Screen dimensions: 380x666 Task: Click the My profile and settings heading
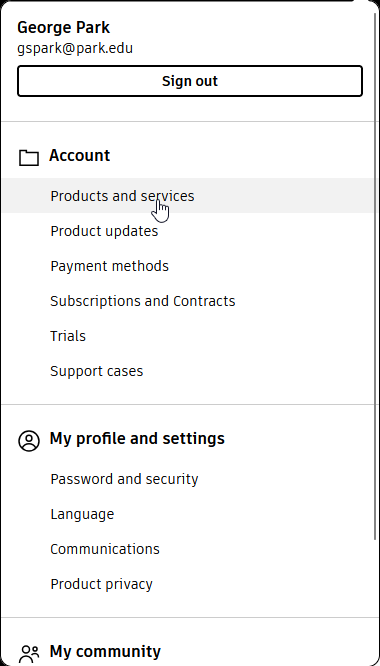point(137,438)
